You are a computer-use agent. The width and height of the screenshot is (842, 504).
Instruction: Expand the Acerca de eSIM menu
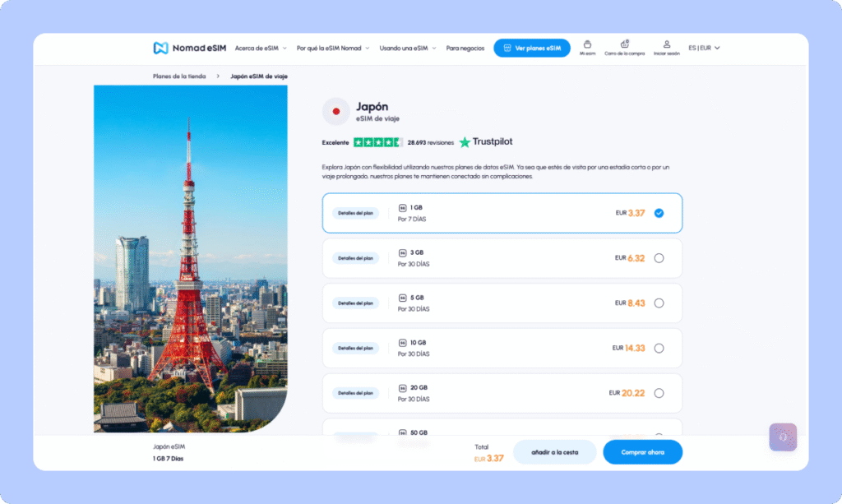point(258,49)
